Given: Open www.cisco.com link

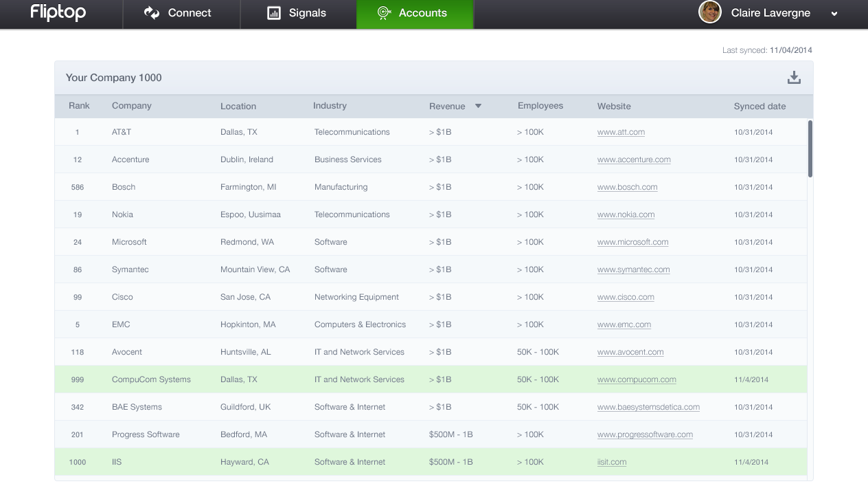Looking at the screenshot, I should coord(626,297).
